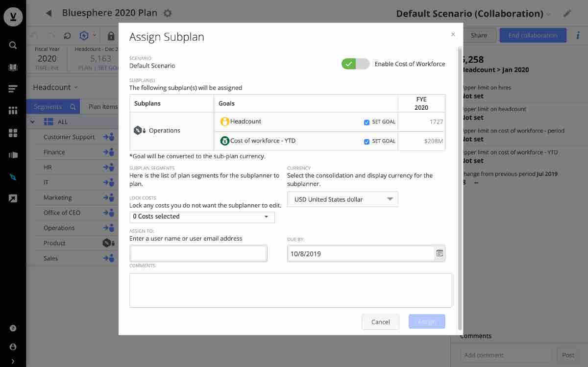Click the orange Headcount goal coin icon
This screenshot has height=367, width=588.
pyautogui.click(x=223, y=121)
